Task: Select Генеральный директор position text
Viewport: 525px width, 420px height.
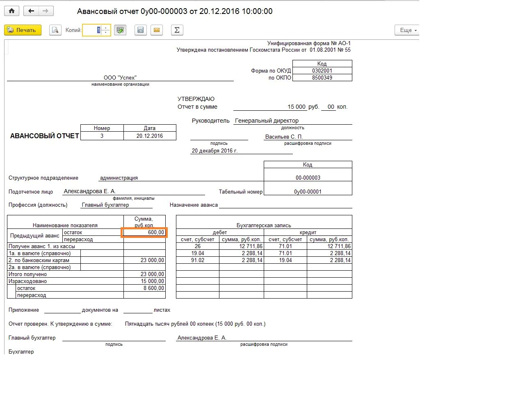Action: click(267, 121)
